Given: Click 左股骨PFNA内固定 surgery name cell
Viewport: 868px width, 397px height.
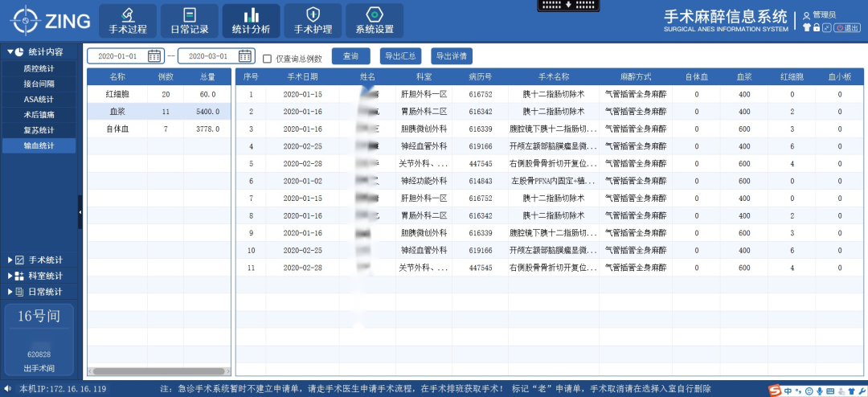Looking at the screenshot, I should tap(554, 181).
